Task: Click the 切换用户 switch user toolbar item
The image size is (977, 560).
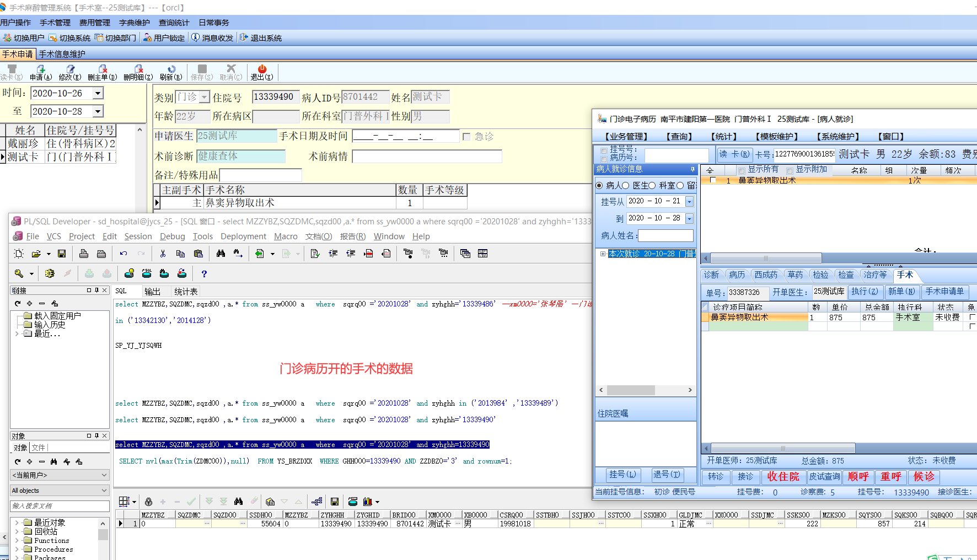Action: point(24,38)
